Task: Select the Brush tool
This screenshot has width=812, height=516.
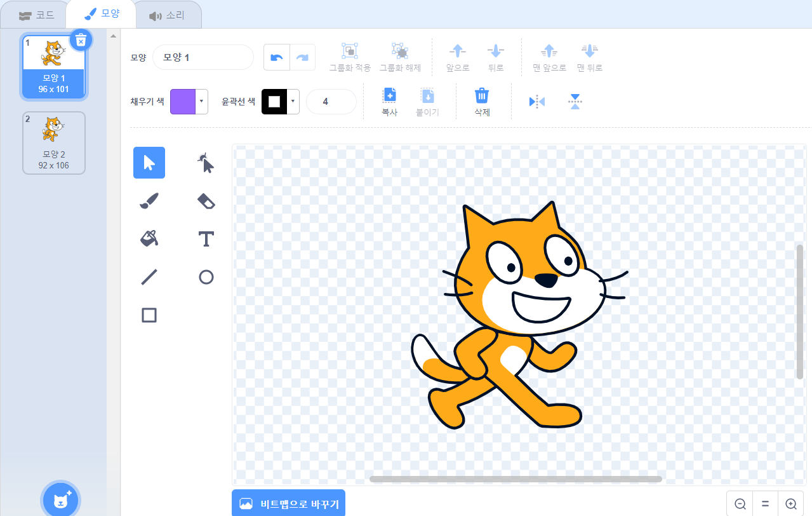Action: point(149,201)
